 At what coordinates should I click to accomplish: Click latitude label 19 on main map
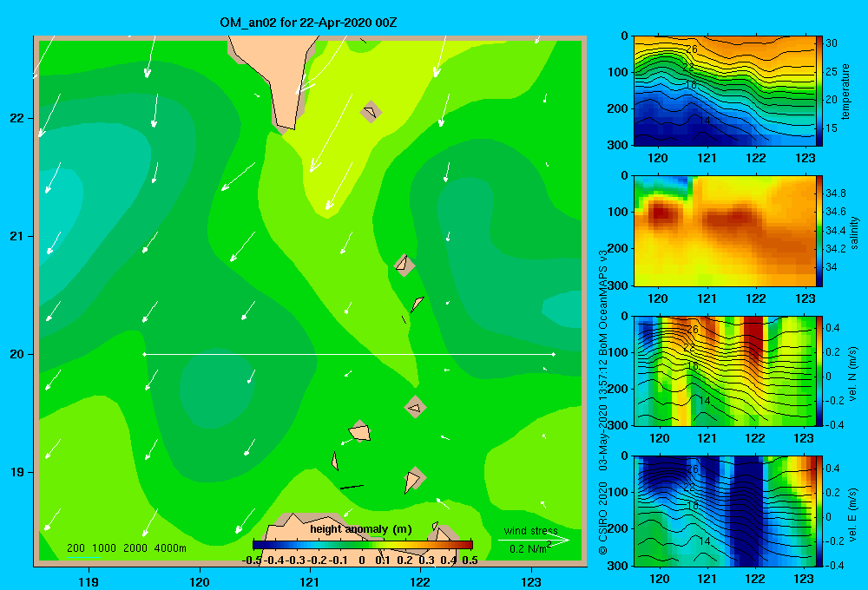coord(16,472)
